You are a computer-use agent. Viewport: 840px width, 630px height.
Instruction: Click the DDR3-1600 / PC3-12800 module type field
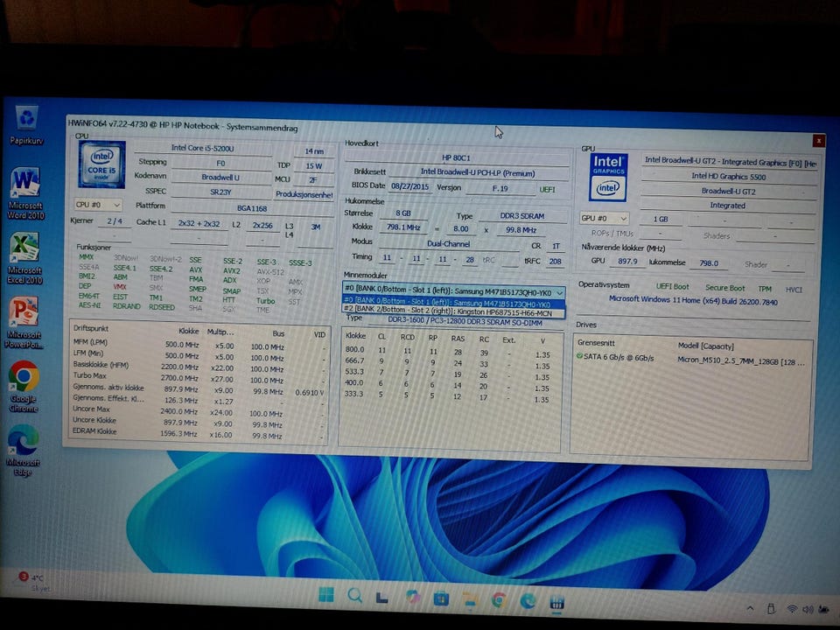pyautogui.click(x=465, y=321)
